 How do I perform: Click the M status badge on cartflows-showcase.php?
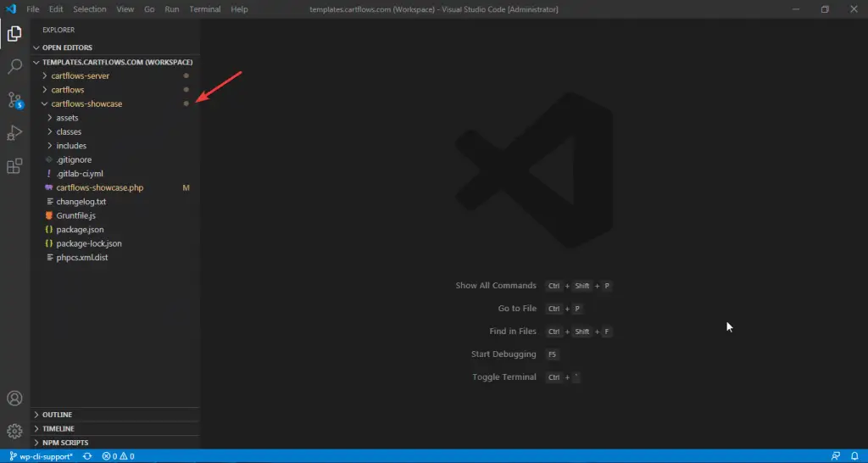click(186, 187)
